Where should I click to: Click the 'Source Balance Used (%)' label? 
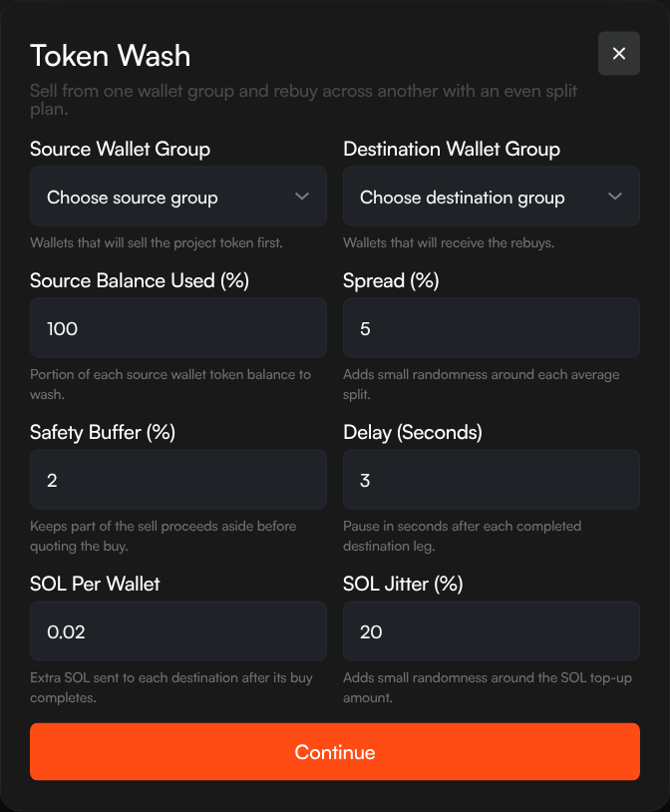pos(140,281)
